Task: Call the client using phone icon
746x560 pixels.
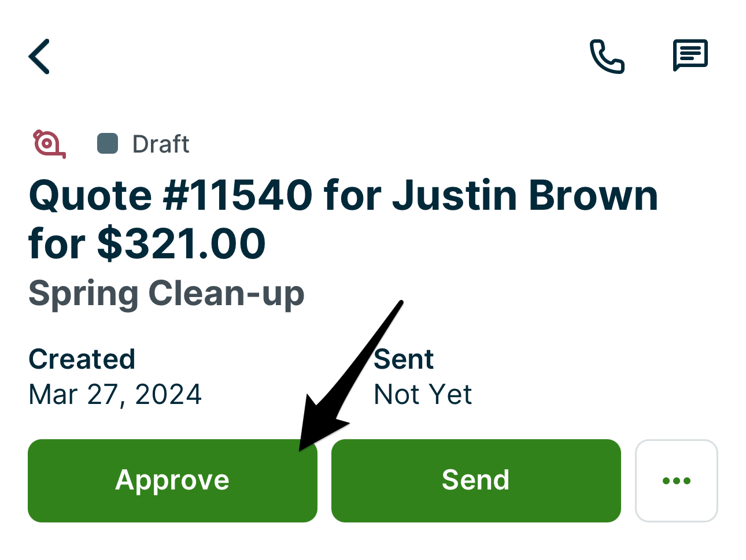Action: click(x=607, y=57)
